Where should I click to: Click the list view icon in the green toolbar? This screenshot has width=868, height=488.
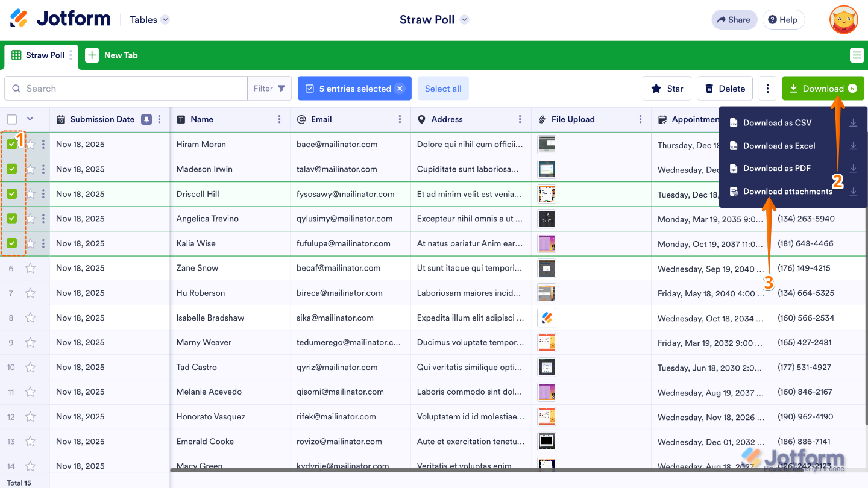[x=857, y=55]
